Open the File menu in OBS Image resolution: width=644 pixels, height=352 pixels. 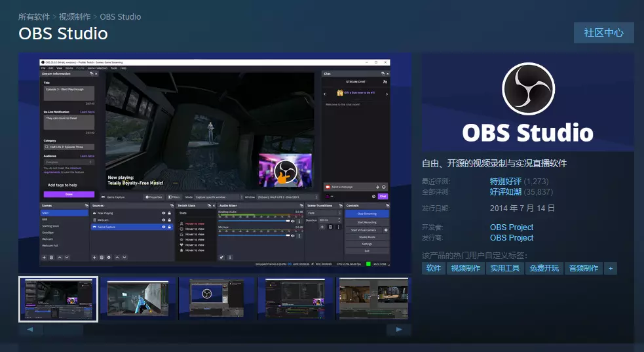[x=43, y=68]
